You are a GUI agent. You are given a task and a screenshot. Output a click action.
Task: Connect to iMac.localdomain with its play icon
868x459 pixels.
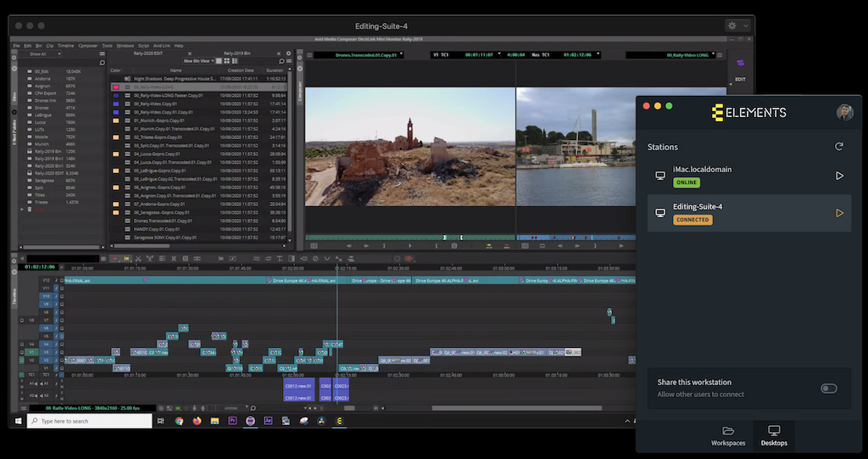839,176
